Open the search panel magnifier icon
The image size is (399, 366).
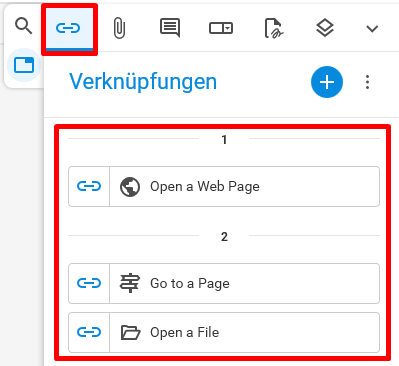click(24, 26)
